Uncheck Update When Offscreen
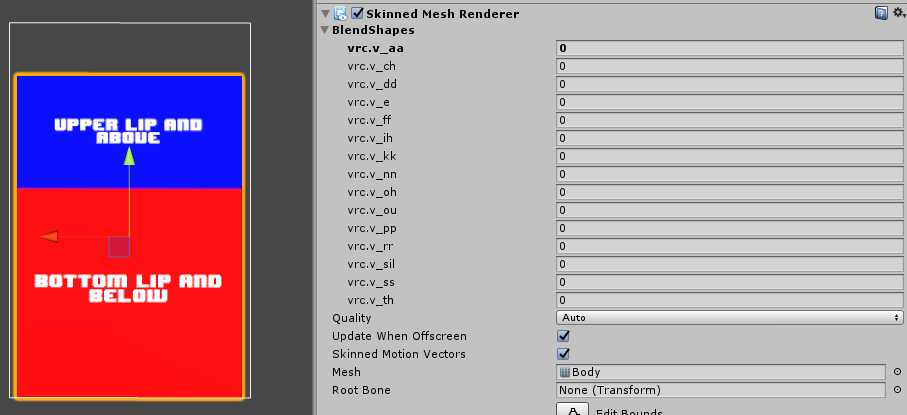907x415 pixels. 563,336
